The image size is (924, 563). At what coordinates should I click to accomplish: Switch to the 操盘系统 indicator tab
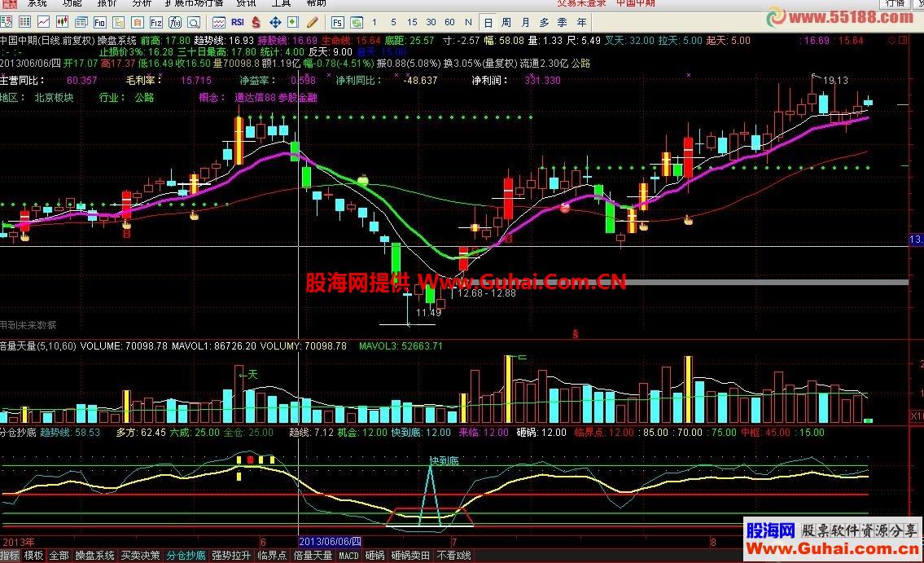95,556
